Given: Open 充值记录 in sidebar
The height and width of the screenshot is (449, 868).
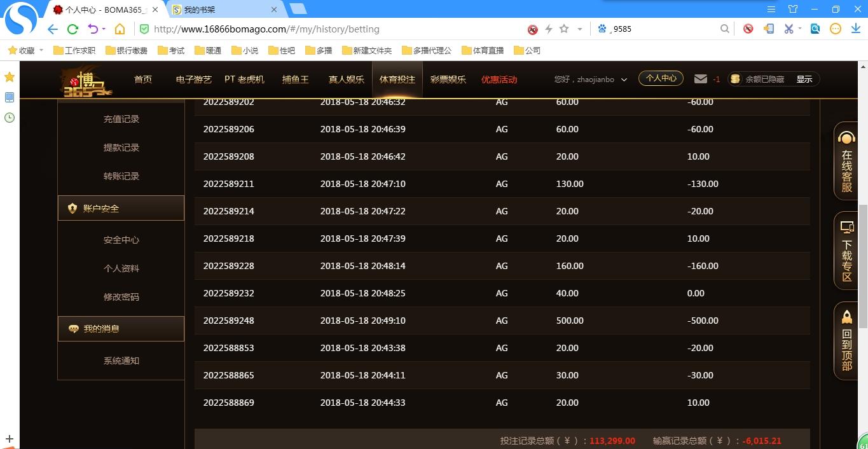Looking at the screenshot, I should (x=121, y=119).
